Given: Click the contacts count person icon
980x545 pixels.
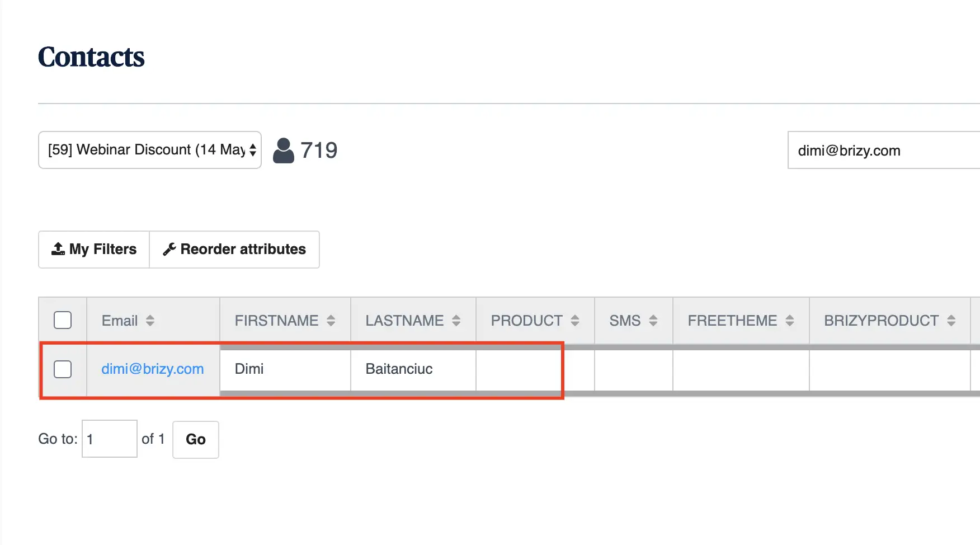Looking at the screenshot, I should (284, 151).
